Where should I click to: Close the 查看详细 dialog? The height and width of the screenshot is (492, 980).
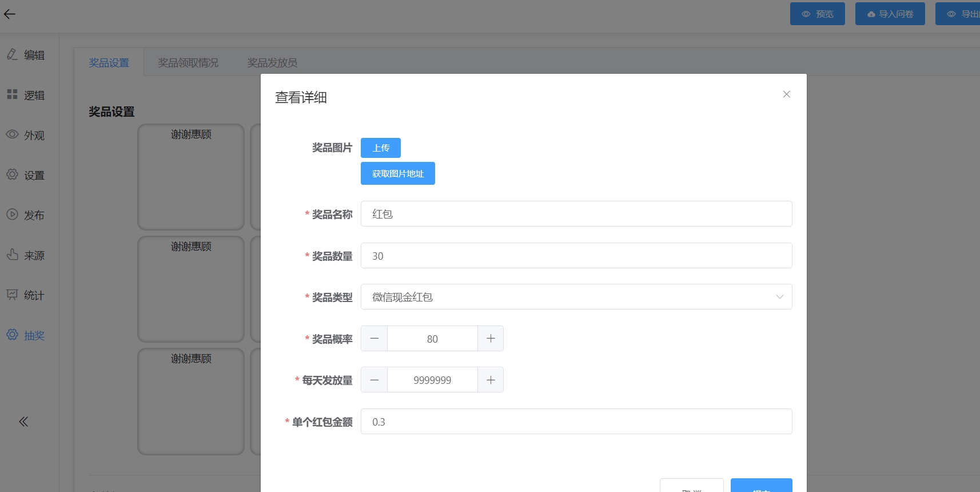pos(787,94)
